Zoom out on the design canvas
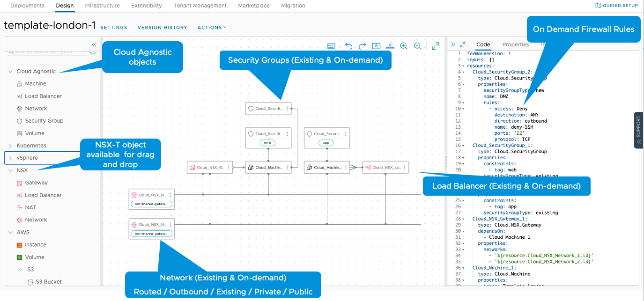Viewport: 644px width, 301px height. tap(417, 46)
